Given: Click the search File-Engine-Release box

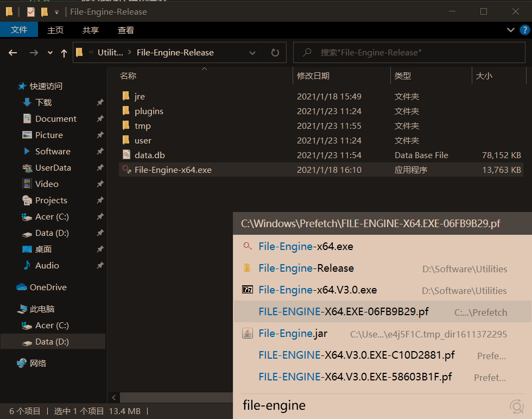Looking at the screenshot, I should (409, 53).
